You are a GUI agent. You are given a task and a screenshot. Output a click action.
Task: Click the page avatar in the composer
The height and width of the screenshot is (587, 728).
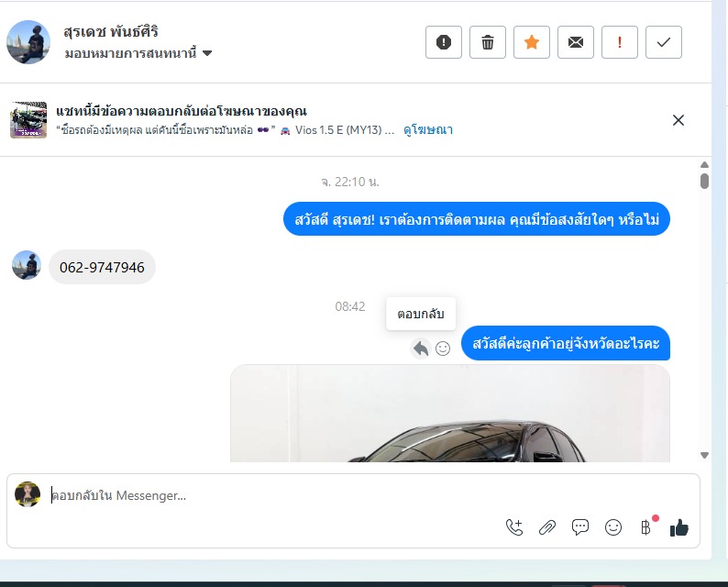[x=28, y=494]
